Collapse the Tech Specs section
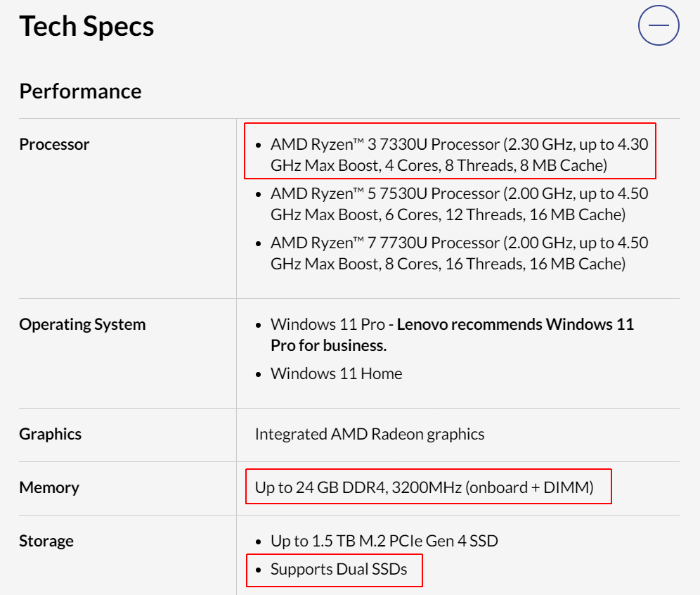 pyautogui.click(x=659, y=25)
